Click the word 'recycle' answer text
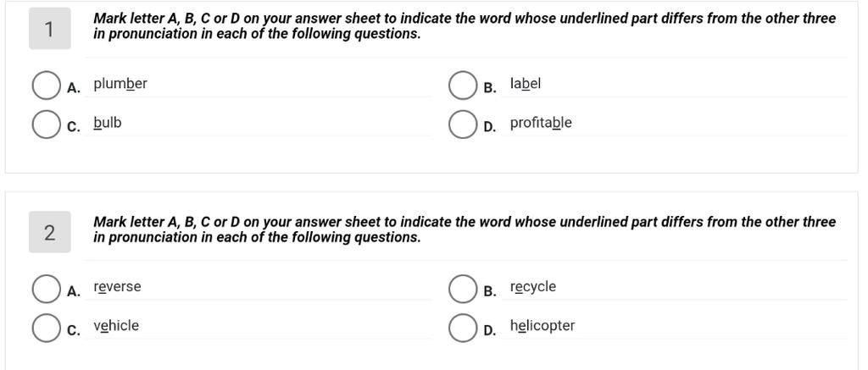Image resolution: width=868 pixels, height=370 pixels. coord(533,287)
